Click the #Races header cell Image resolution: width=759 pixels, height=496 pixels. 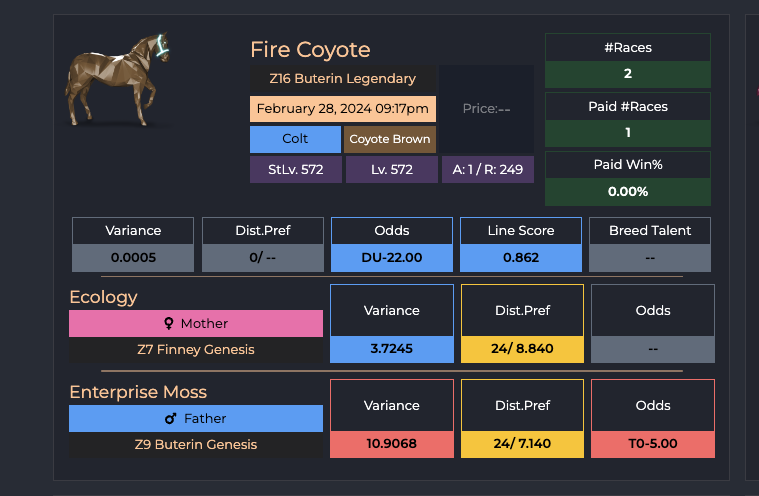pos(628,47)
